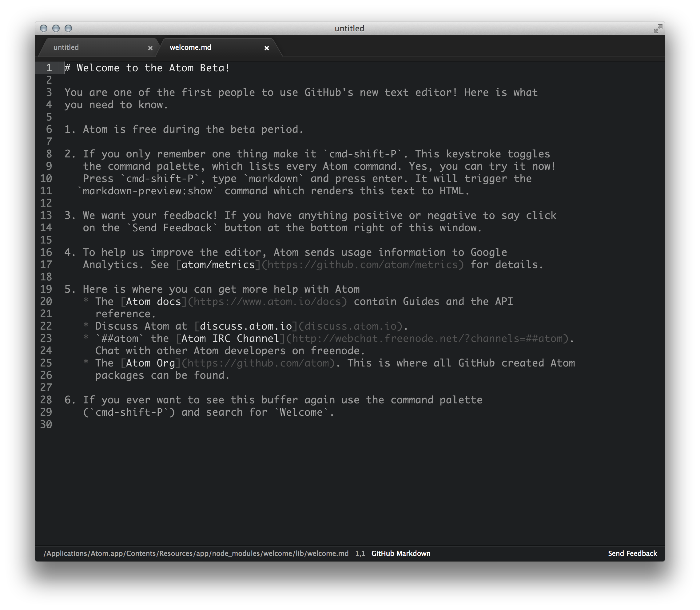Click the `markdown` code on line 10
This screenshot has height=610, width=700.
click(x=273, y=178)
